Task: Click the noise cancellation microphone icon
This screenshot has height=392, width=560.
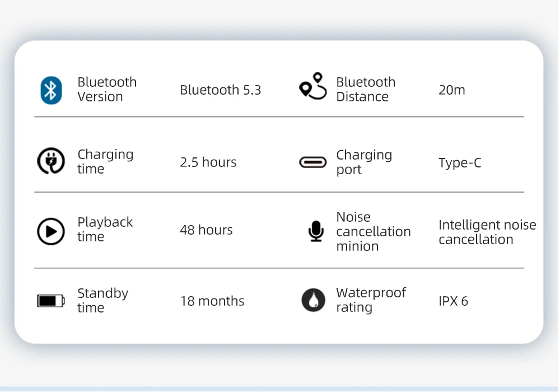Action: pyautogui.click(x=316, y=231)
